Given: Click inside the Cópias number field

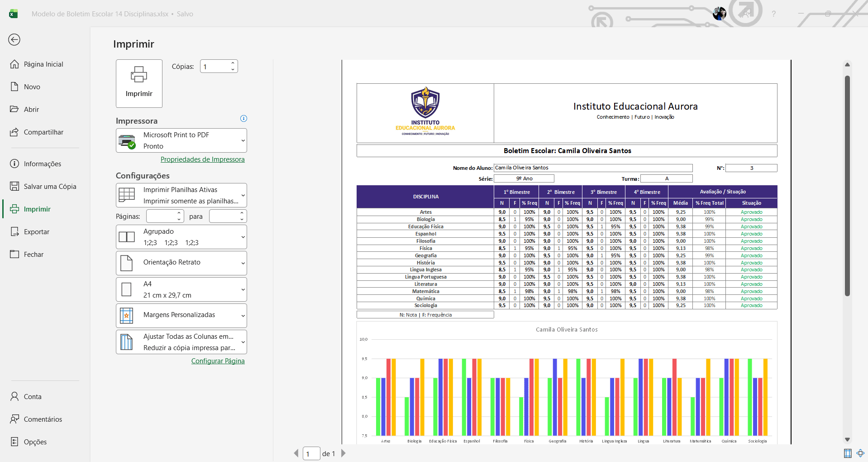Looking at the screenshot, I should pyautogui.click(x=215, y=67).
